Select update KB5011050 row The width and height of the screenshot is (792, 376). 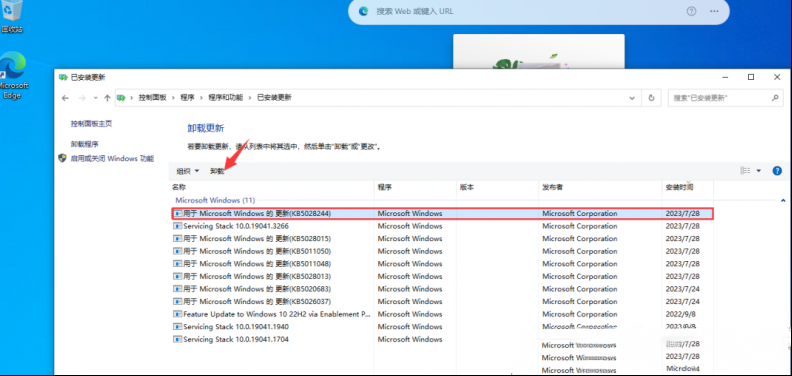pyautogui.click(x=442, y=251)
